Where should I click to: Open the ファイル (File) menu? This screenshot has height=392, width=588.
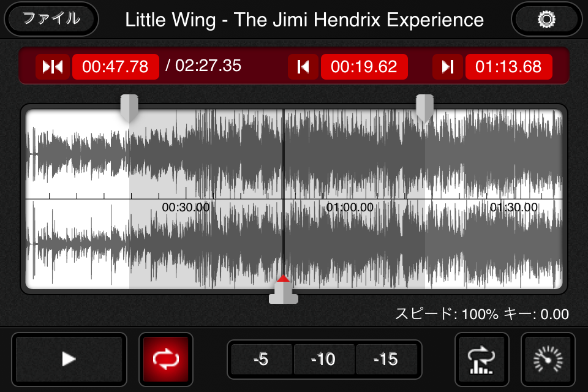(51, 19)
